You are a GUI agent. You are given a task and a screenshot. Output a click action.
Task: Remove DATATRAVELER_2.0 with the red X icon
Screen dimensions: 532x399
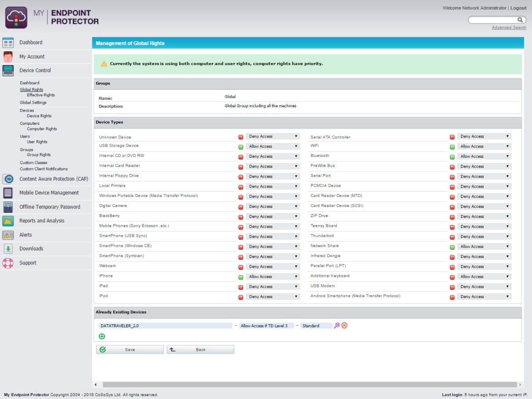coord(344,326)
